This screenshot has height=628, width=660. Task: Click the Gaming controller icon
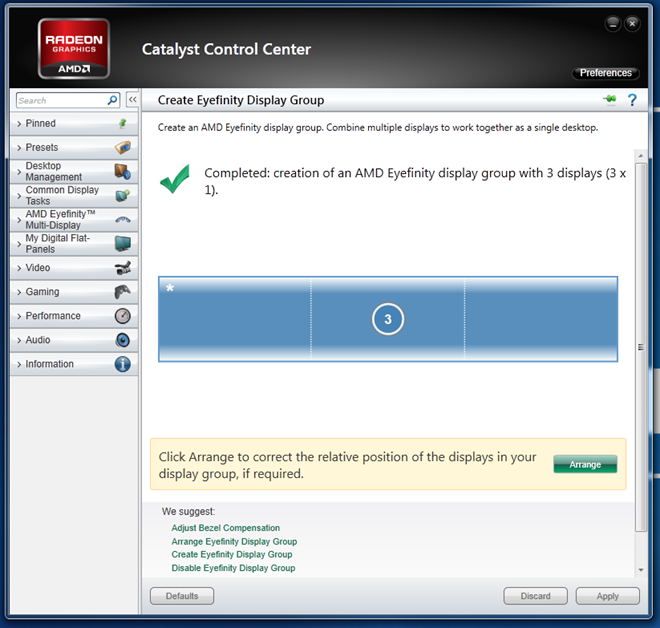(122, 292)
